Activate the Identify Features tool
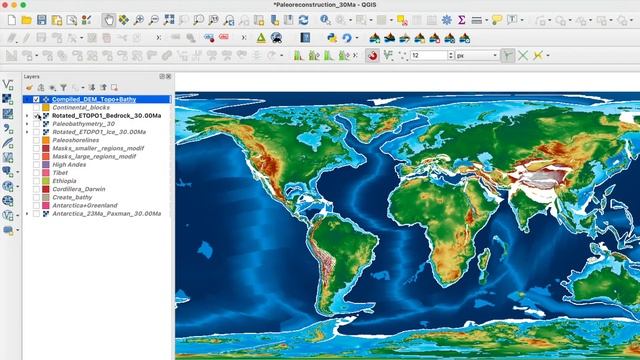Screen dimensions: 640x360 coord(325,20)
